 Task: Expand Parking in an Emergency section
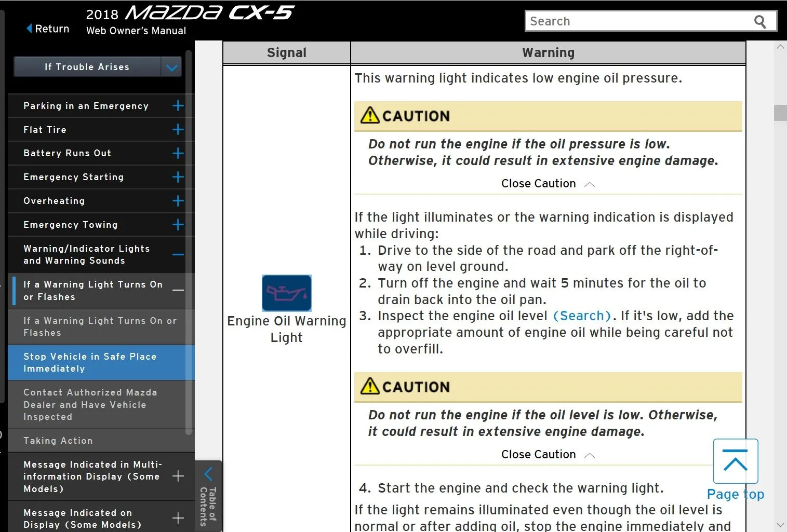[178, 106]
